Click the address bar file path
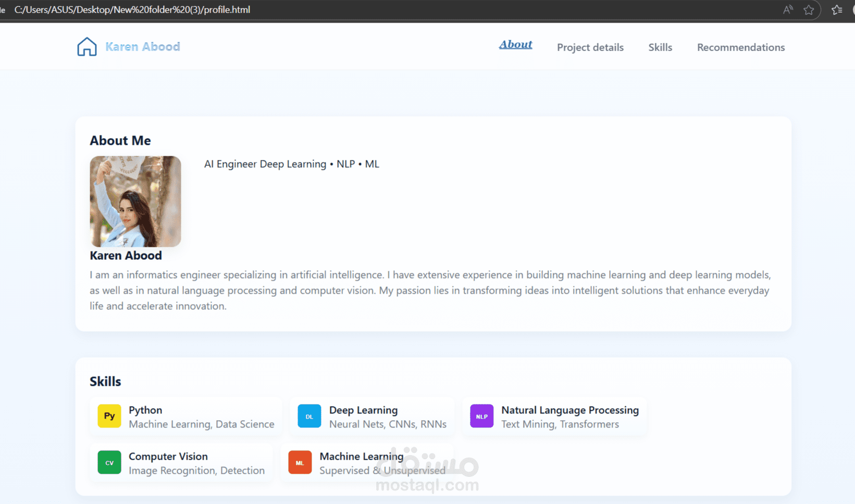Viewport: 855px width, 504px height. 132,10
